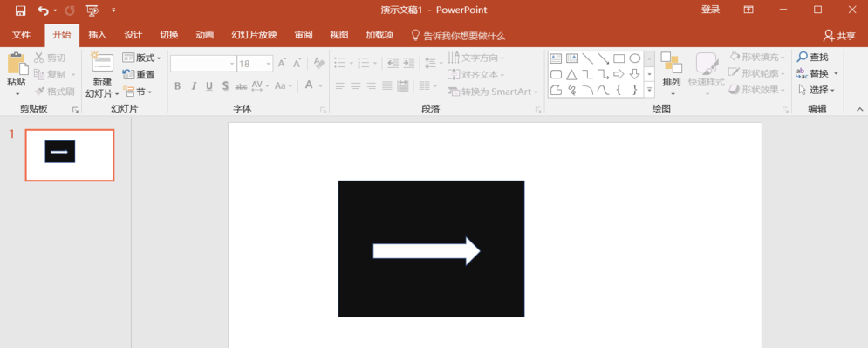868x348 pixels.
Task: Toggle Underline formatting
Action: [x=209, y=85]
